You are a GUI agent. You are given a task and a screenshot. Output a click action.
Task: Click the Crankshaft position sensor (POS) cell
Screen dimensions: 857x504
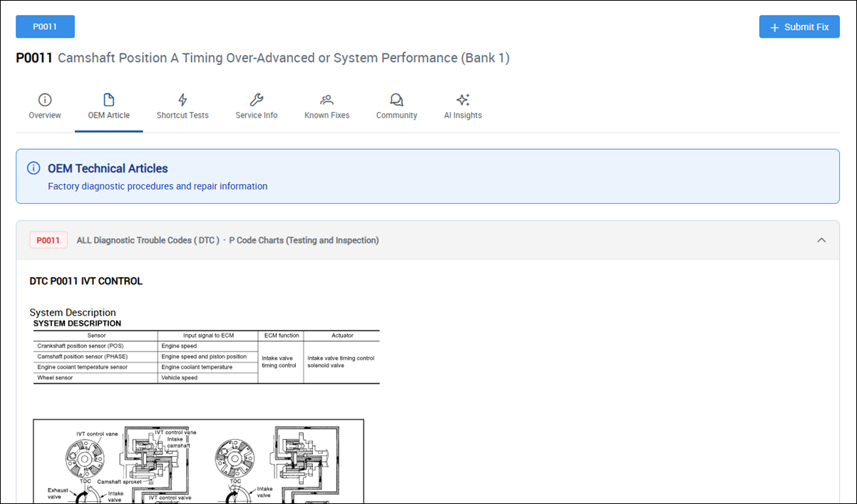(96, 346)
